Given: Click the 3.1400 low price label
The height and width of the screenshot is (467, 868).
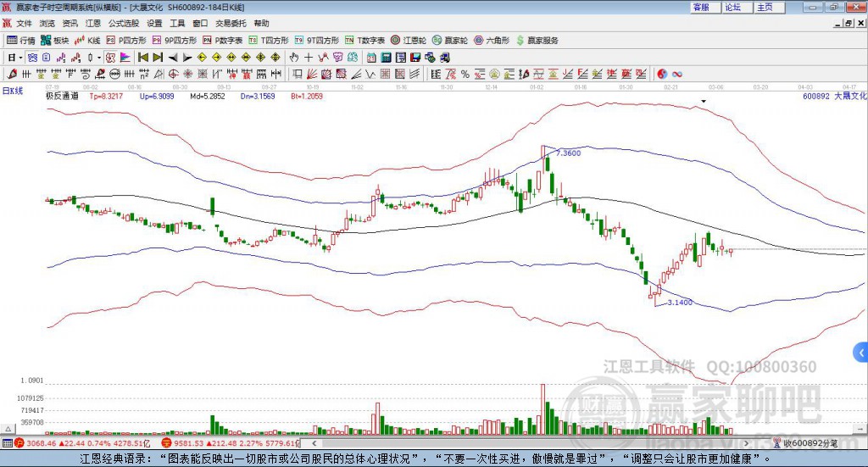Looking at the screenshot, I should [680, 302].
